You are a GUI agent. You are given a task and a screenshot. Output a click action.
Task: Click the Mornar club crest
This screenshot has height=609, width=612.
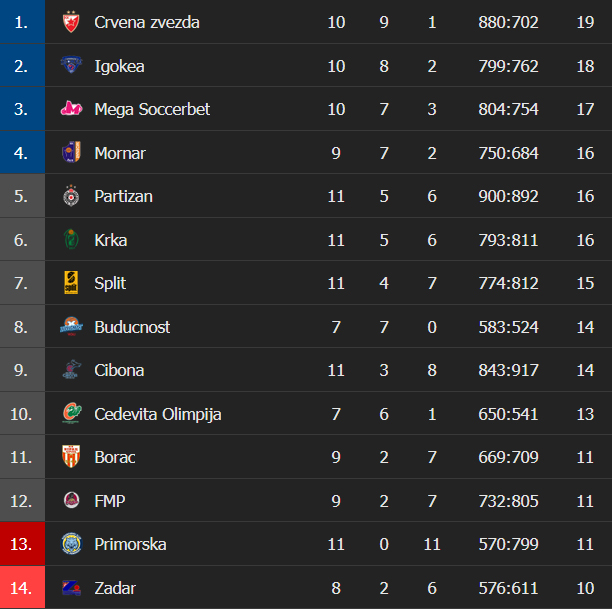click(71, 152)
